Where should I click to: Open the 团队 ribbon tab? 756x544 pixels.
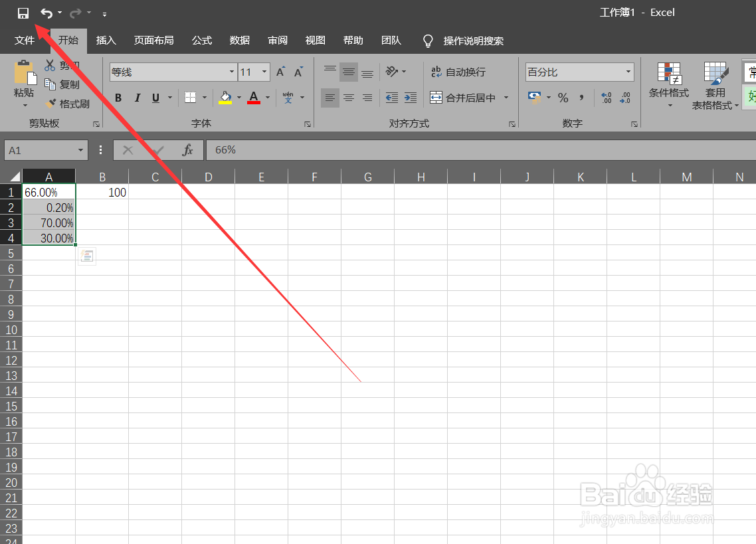(x=391, y=41)
